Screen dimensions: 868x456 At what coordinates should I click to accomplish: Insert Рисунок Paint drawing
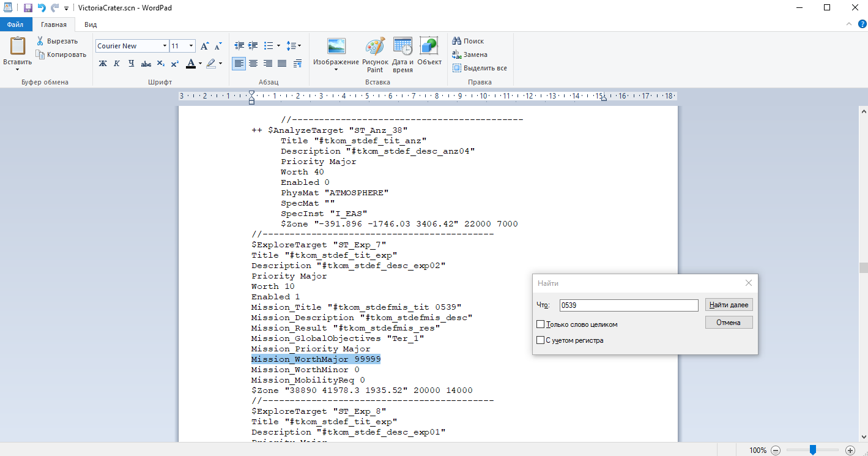[375, 55]
